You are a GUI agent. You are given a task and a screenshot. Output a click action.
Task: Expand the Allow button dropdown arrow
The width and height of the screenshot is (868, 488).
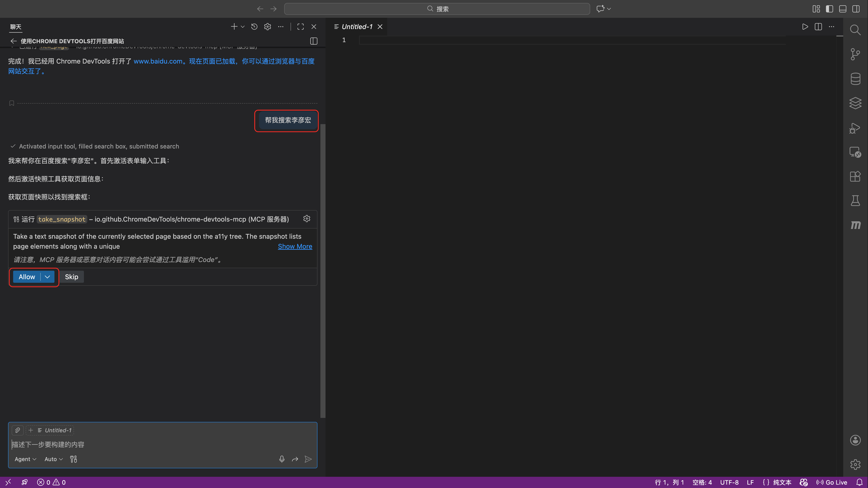(47, 277)
